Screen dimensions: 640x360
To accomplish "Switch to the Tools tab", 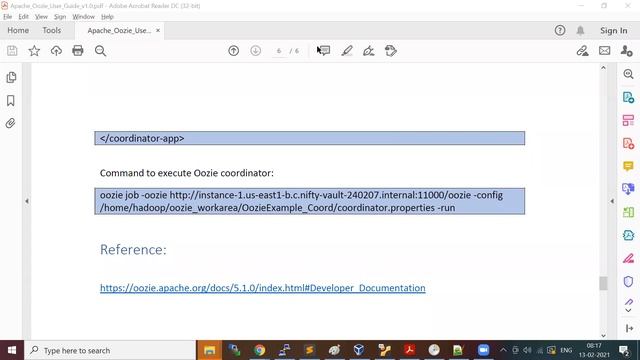I will pyautogui.click(x=51, y=30).
